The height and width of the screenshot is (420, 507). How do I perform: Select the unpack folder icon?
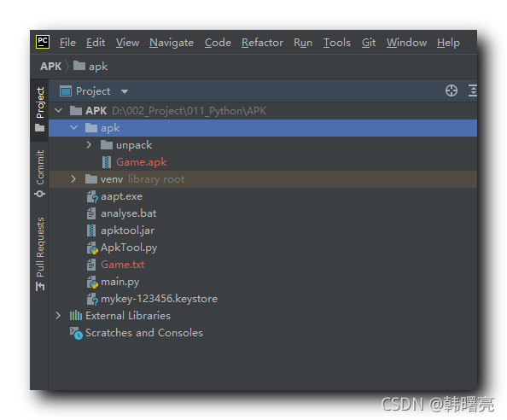coord(107,145)
